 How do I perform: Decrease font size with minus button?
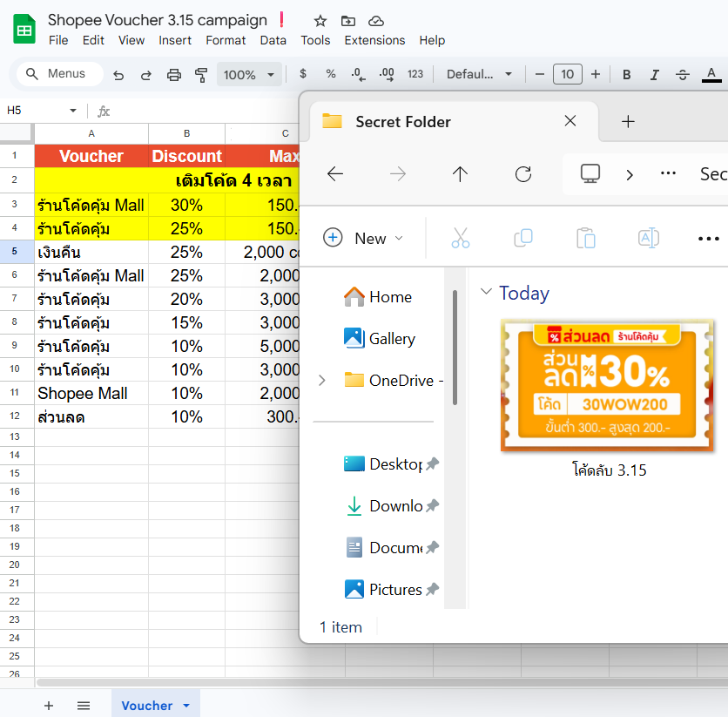point(540,74)
